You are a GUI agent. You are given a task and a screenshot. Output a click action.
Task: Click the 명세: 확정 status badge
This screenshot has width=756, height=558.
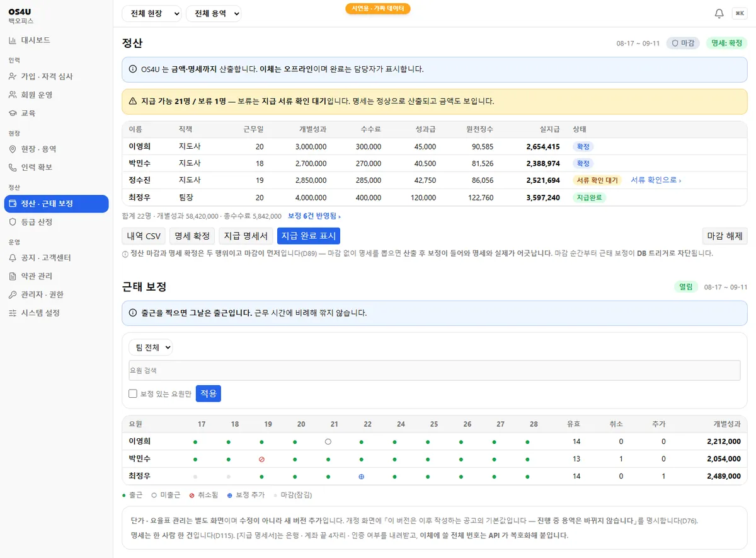click(x=726, y=44)
